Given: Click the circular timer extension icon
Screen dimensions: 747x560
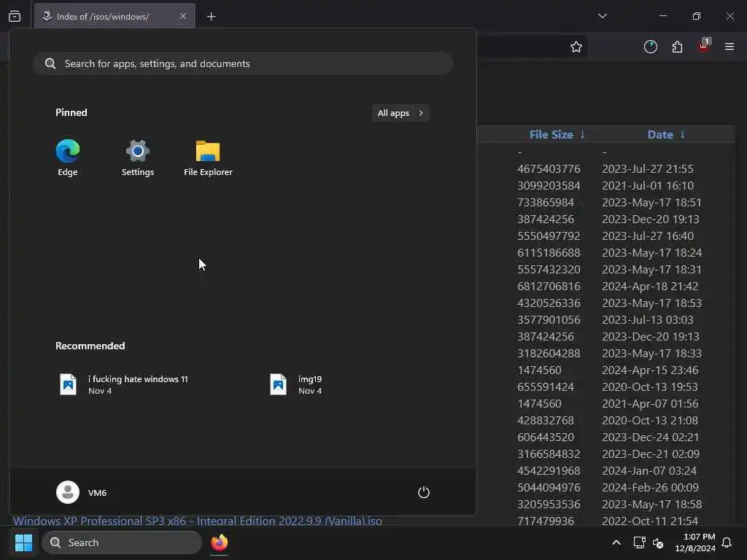Looking at the screenshot, I should point(650,47).
